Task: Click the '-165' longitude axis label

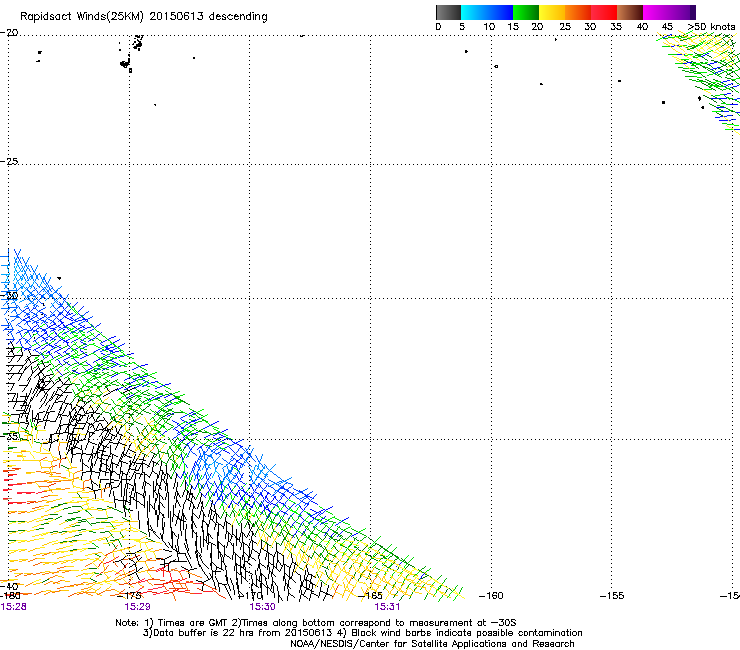Action: (x=370, y=596)
